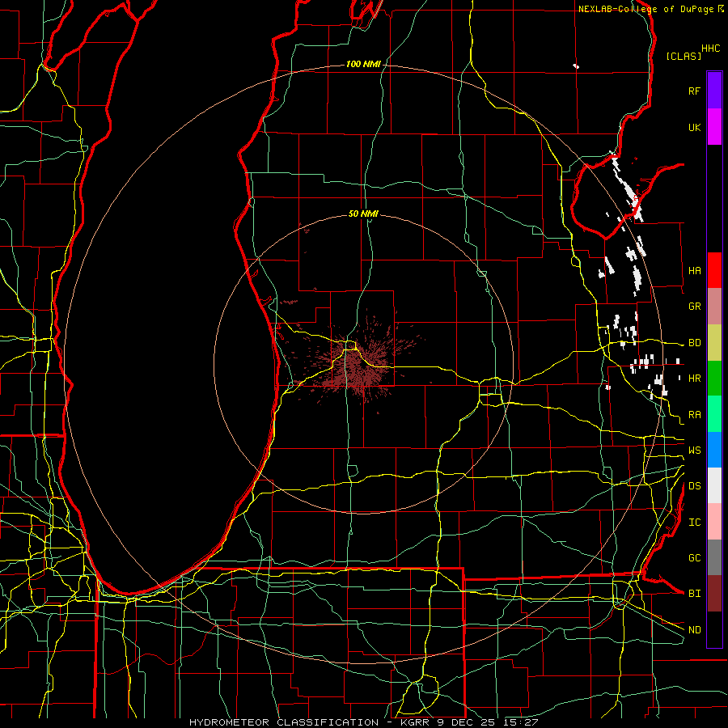728x728 pixels.
Task: Pick the dark green HR swatch
Action: pyautogui.click(x=714, y=379)
